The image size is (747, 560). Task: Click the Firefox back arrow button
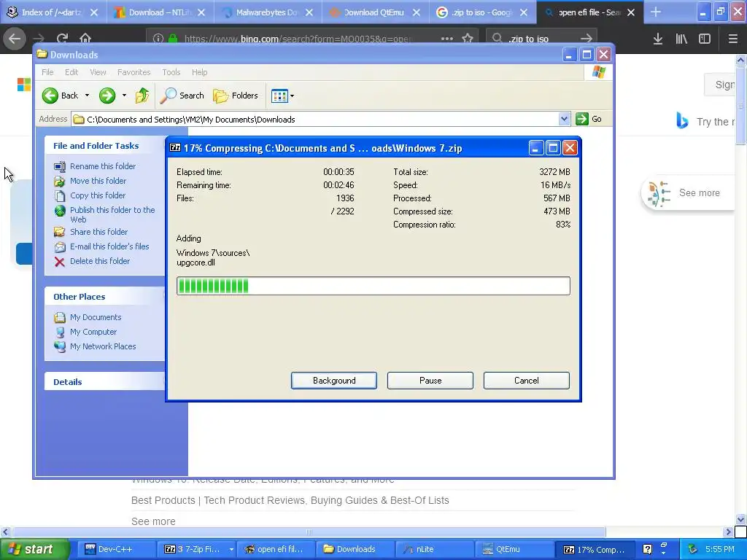pos(15,39)
